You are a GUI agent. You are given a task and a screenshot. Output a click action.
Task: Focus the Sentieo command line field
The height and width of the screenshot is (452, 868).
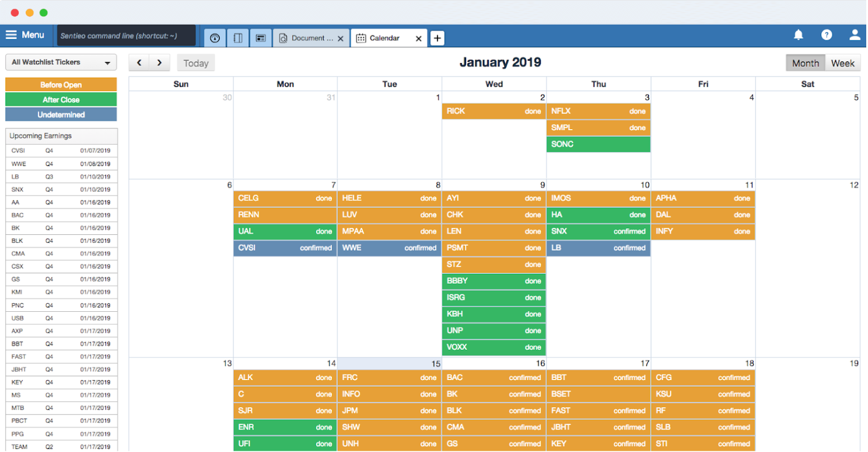126,36
